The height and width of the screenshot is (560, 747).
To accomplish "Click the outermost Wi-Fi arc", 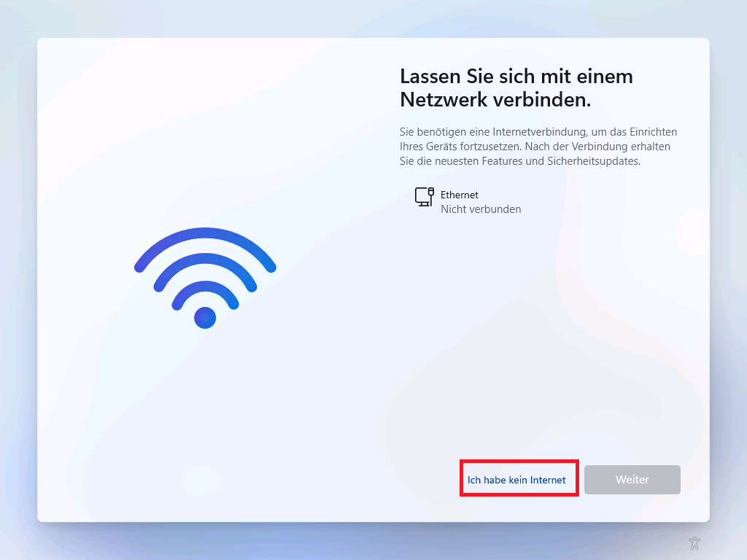I will click(205, 245).
